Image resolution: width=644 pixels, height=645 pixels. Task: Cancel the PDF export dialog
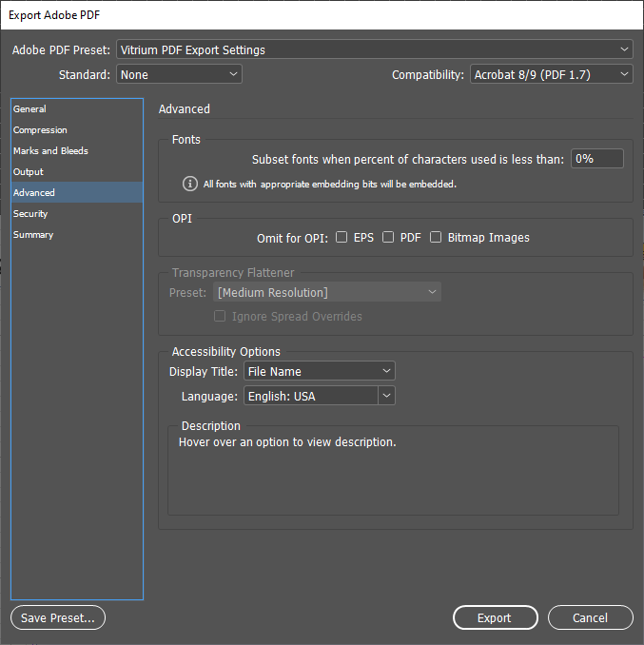click(x=591, y=617)
